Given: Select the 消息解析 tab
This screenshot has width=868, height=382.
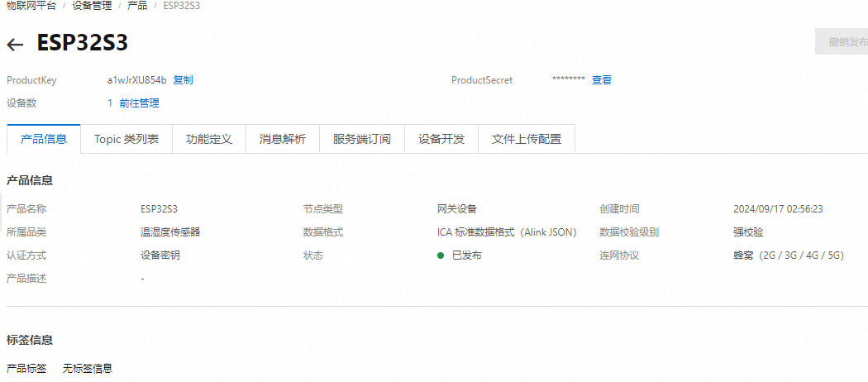Looking at the screenshot, I should pyautogui.click(x=283, y=139).
